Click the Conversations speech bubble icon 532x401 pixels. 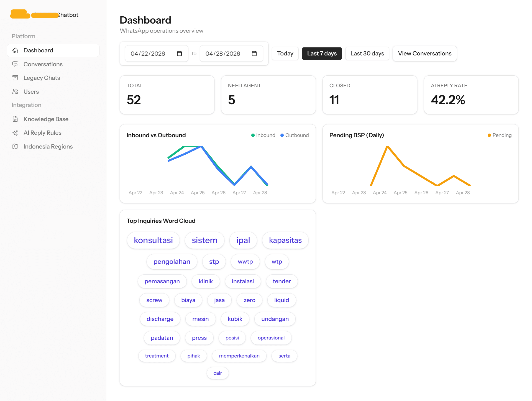(15, 64)
